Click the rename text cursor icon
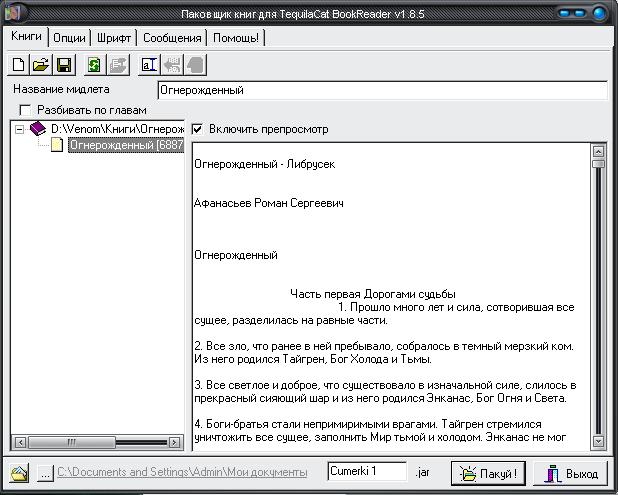The width and height of the screenshot is (618, 495). (x=149, y=65)
